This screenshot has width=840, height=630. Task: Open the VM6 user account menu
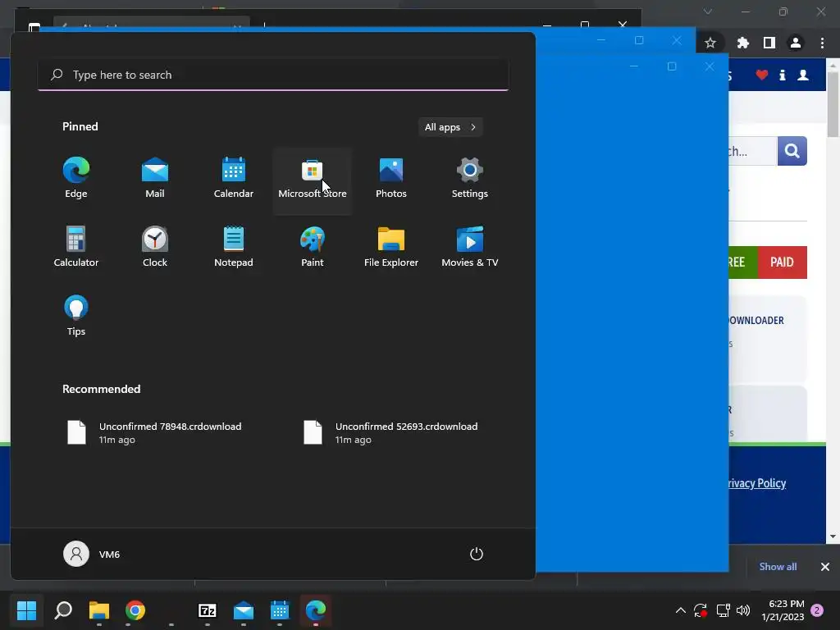pyautogui.click(x=92, y=554)
